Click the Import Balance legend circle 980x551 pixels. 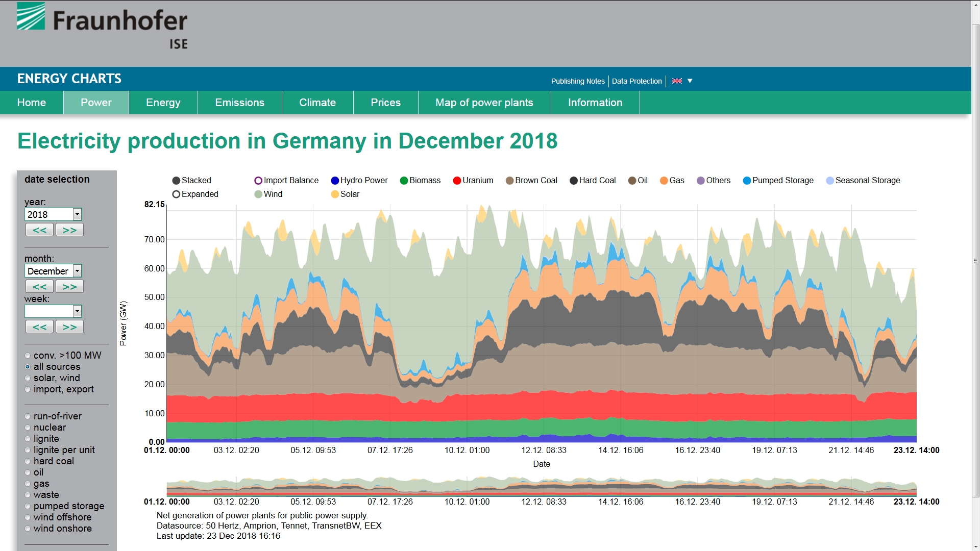pos(258,181)
